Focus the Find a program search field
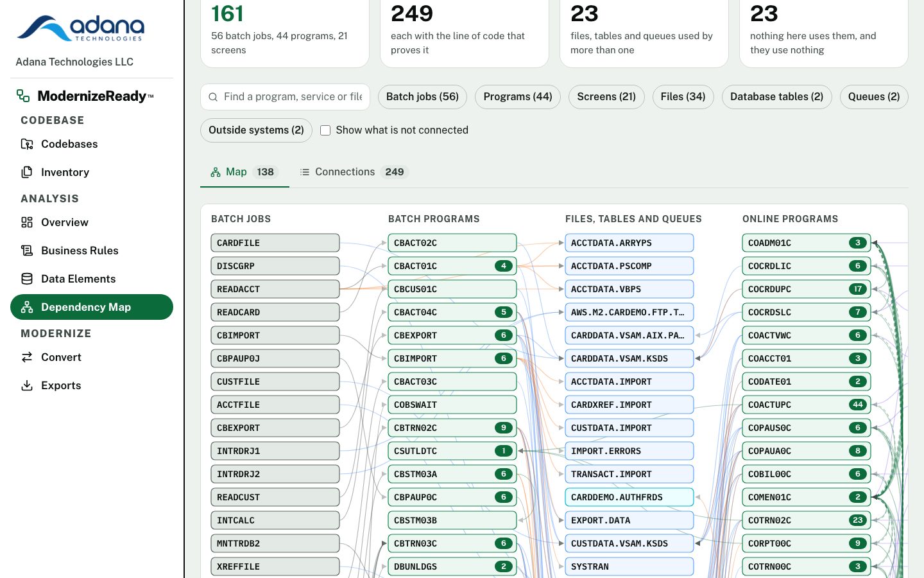This screenshot has height=578, width=924. (x=285, y=97)
